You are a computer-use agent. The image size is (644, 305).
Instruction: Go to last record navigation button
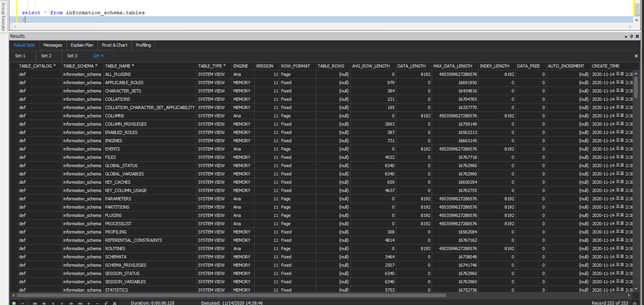[x=80, y=303]
